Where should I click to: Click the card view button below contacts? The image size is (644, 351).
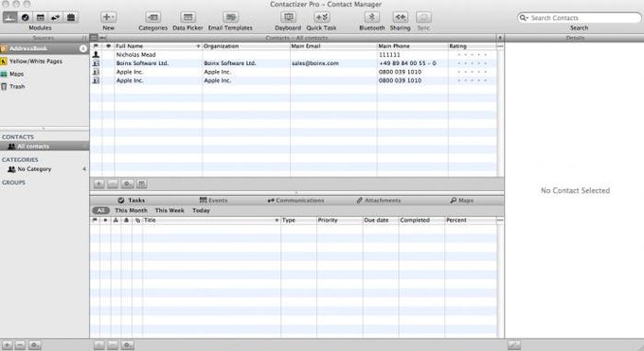pos(142,184)
